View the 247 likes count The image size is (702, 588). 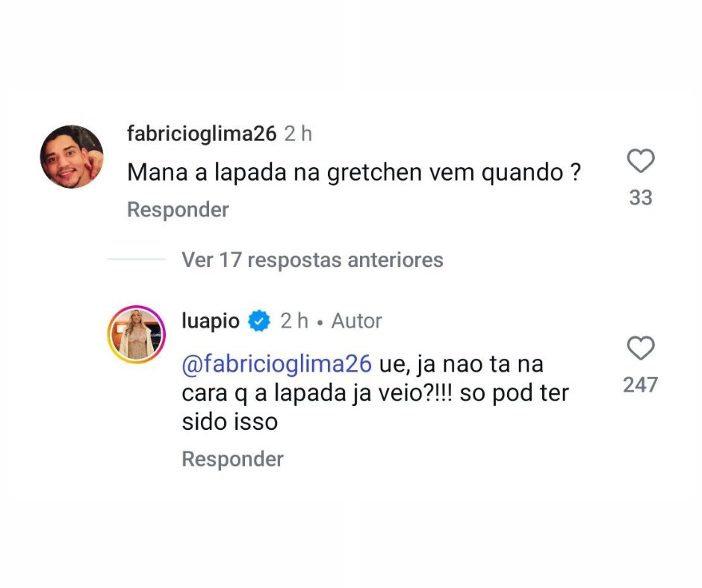point(640,385)
